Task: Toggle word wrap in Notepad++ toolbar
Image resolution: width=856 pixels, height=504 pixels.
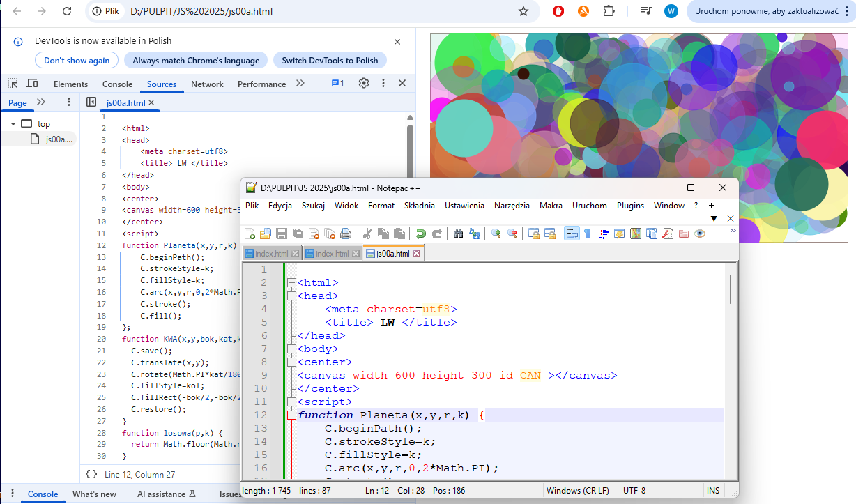Action: 572,234
